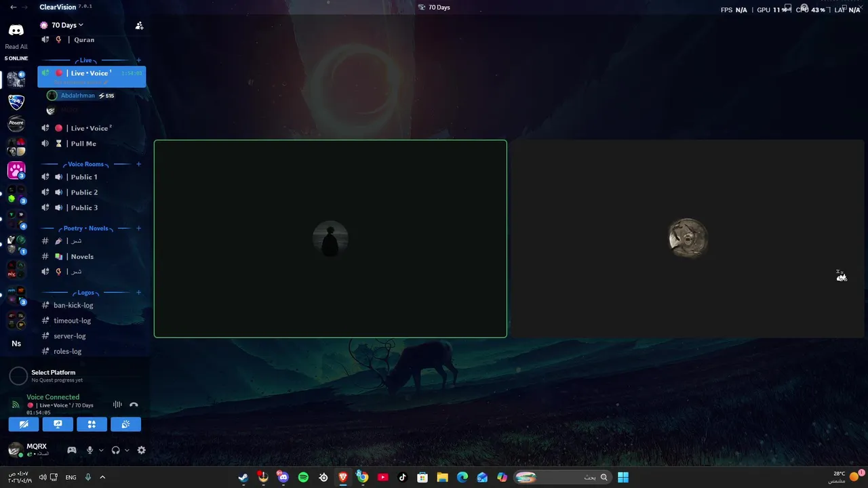Open output device options chevron
868x488 pixels.
pos(127,450)
